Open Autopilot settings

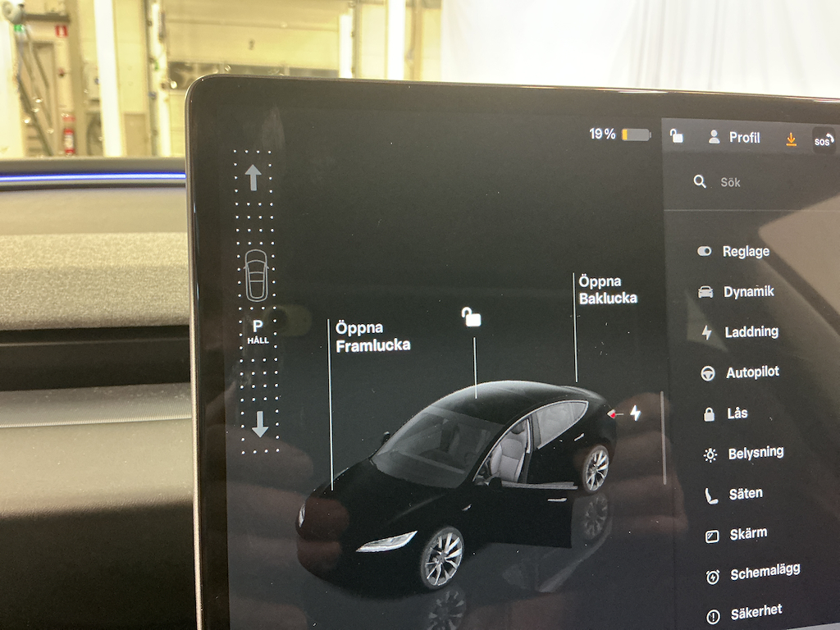[751, 372]
